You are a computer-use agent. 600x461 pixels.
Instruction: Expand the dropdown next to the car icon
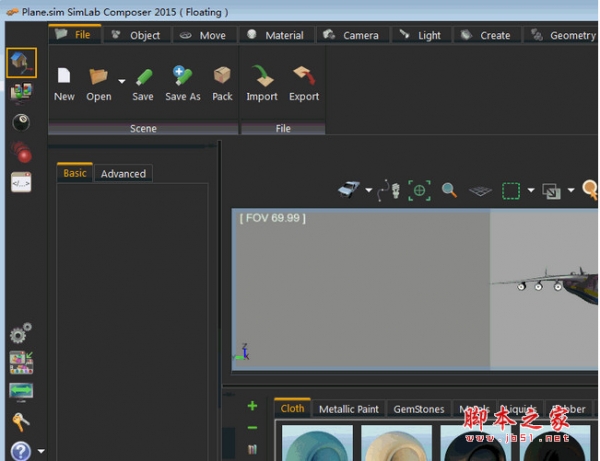368,190
